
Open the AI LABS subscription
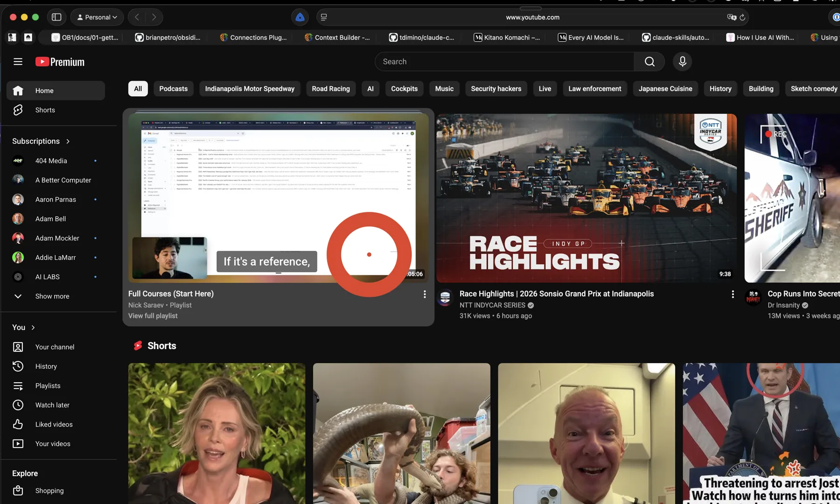(56, 277)
